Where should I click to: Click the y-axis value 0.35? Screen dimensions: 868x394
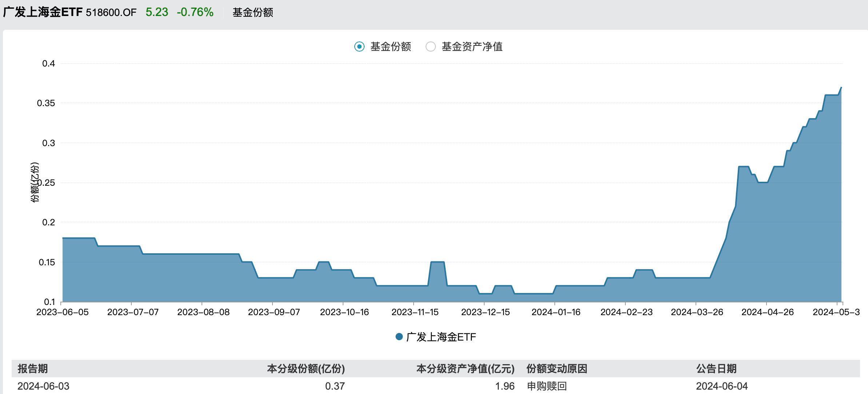pyautogui.click(x=46, y=103)
